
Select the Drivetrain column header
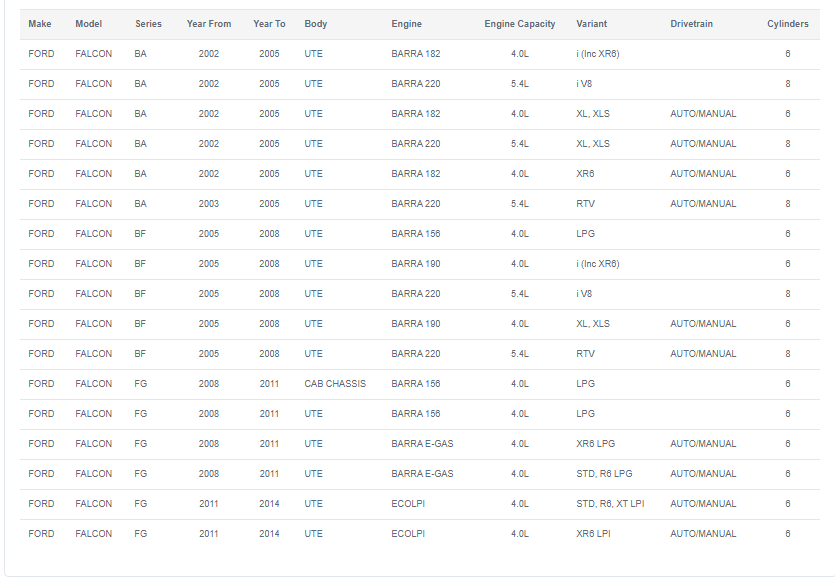[x=691, y=24]
